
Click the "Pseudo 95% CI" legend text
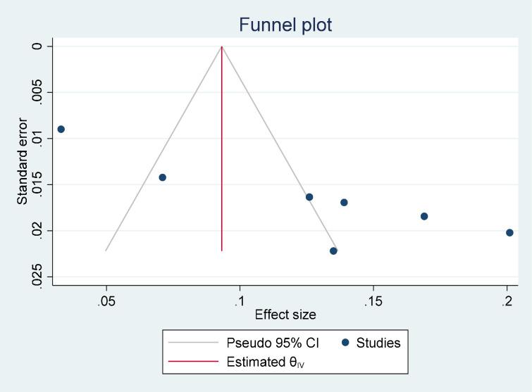point(273,343)
